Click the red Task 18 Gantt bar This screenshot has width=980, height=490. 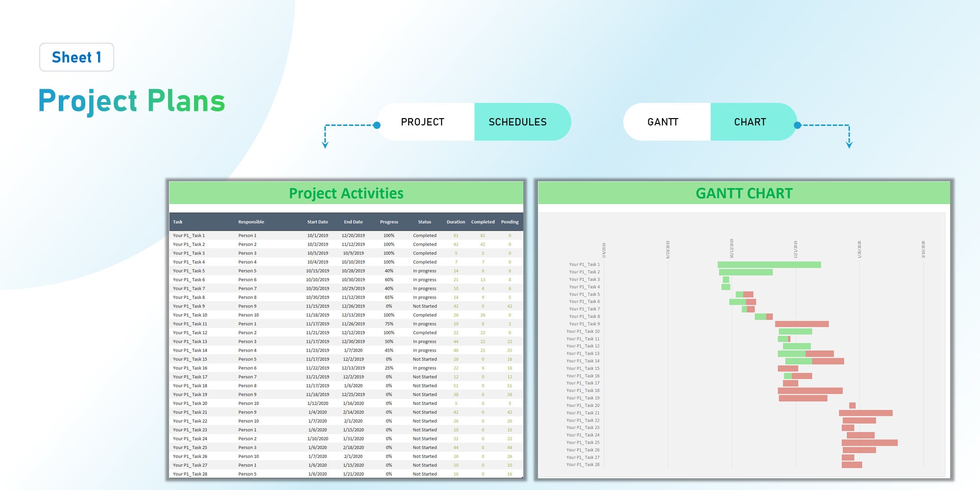click(x=810, y=391)
